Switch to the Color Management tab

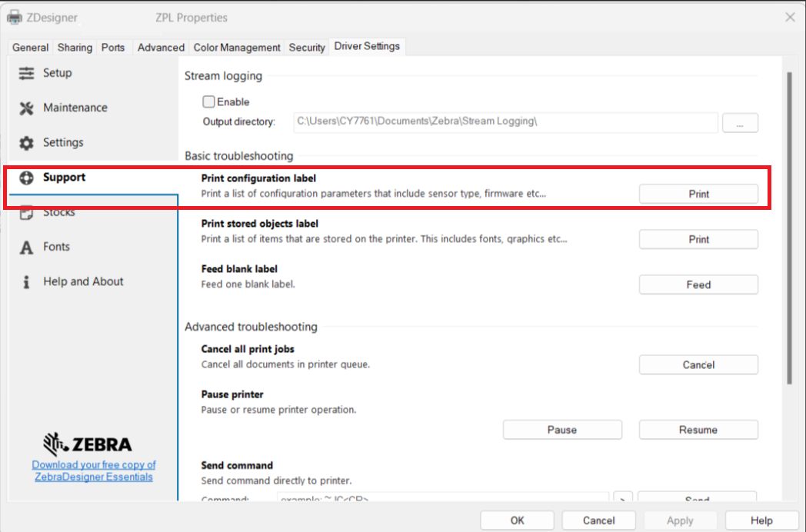click(236, 47)
